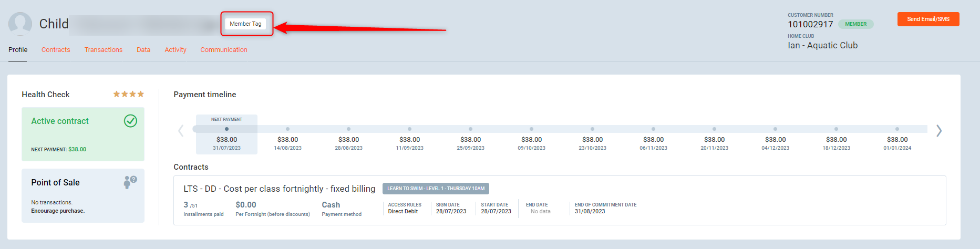This screenshot has width=980, height=249.
Task: Click the Health Check star rating
Action: pyautogui.click(x=128, y=94)
